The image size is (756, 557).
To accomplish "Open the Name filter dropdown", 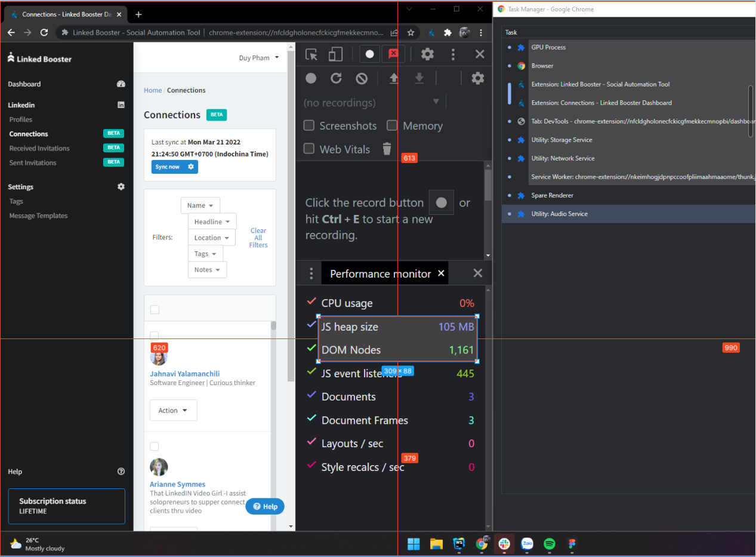I will pyautogui.click(x=200, y=205).
